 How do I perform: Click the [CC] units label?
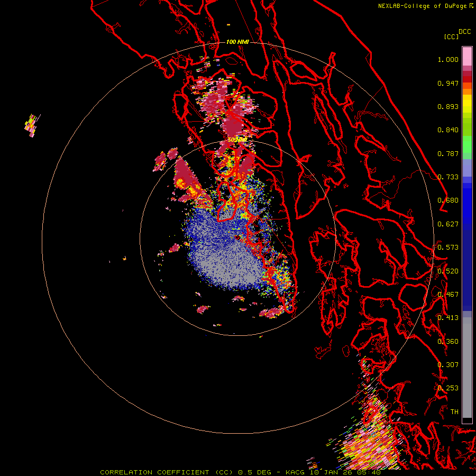[451, 36]
